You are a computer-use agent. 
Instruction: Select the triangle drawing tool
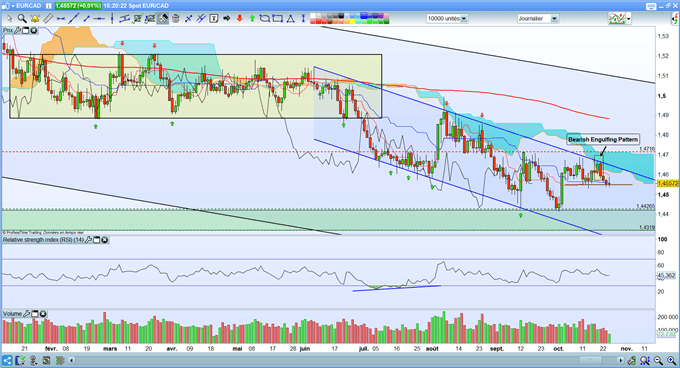[x=291, y=19]
